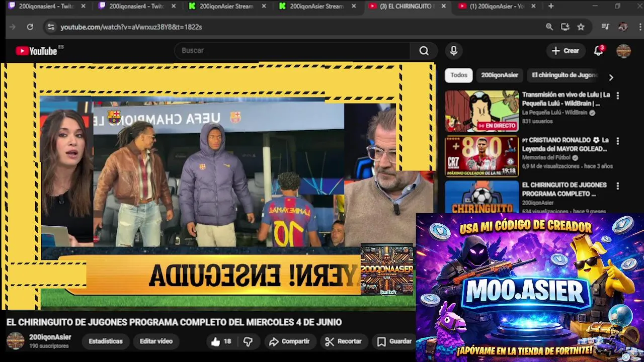Click the Compartir button
This screenshot has height=362, width=644.
pyautogui.click(x=289, y=341)
